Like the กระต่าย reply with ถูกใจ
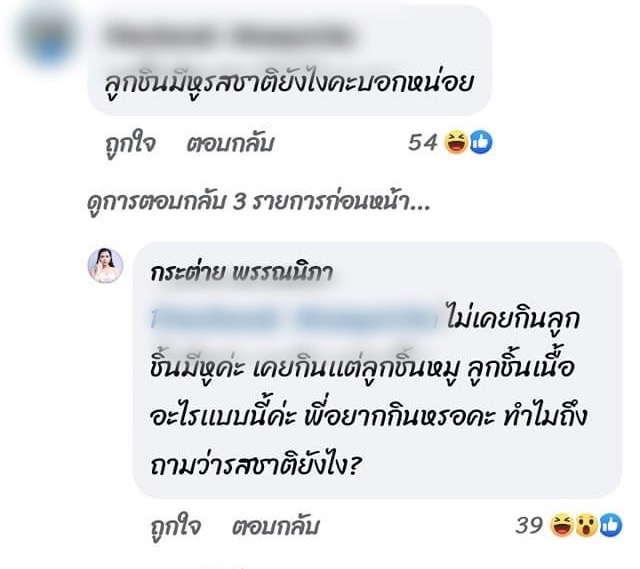 pos(175,526)
